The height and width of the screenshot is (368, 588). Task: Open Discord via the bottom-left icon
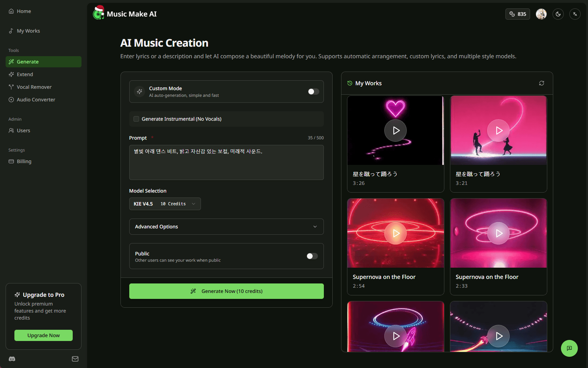click(12, 359)
